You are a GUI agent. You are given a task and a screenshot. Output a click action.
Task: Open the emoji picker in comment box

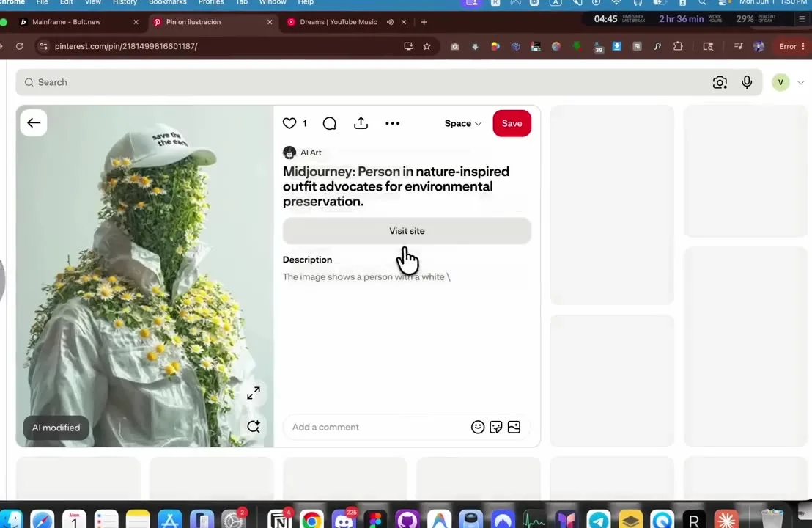(x=478, y=427)
